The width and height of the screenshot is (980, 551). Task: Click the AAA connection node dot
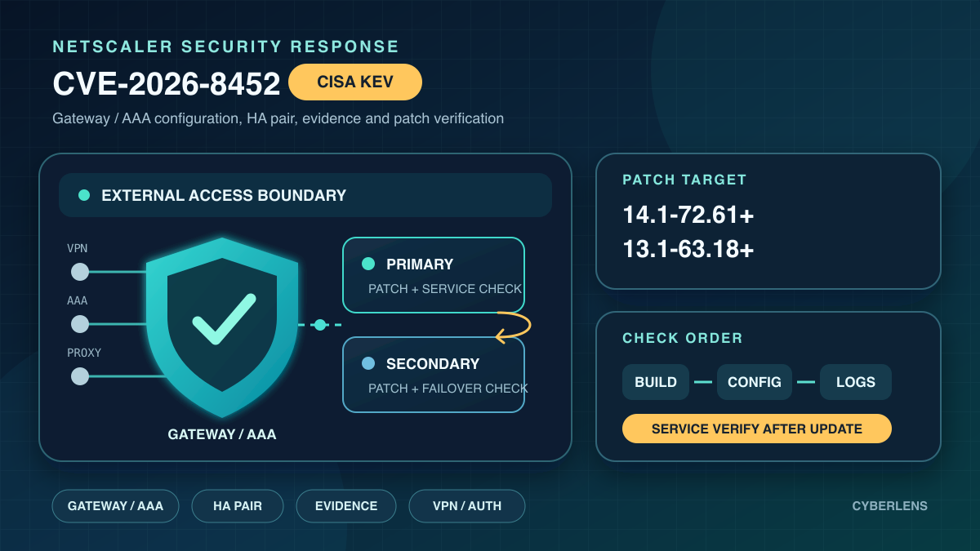[x=80, y=324]
